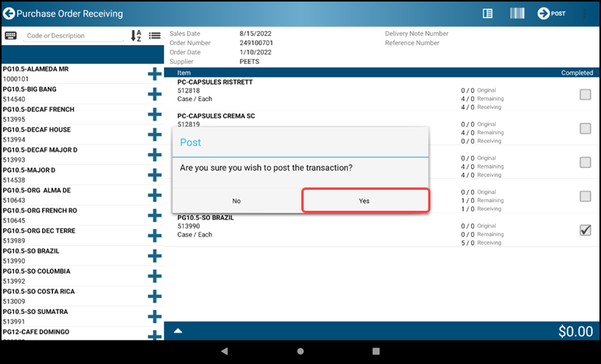Click the $0.00 total amount

pos(575,331)
